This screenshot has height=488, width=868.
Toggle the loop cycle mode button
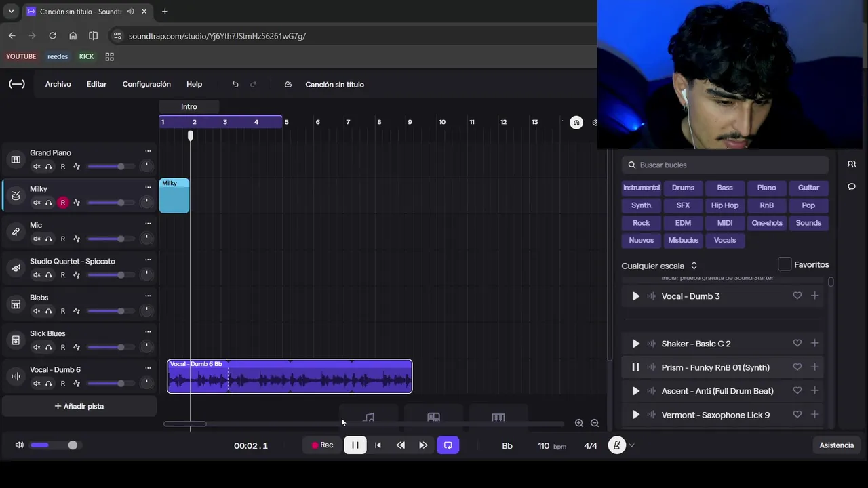tap(448, 445)
